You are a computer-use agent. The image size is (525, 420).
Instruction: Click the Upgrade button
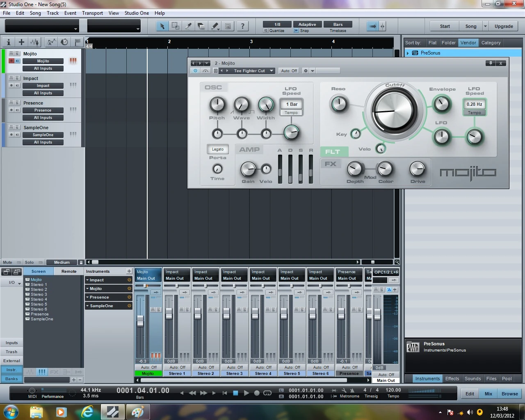[504, 26]
